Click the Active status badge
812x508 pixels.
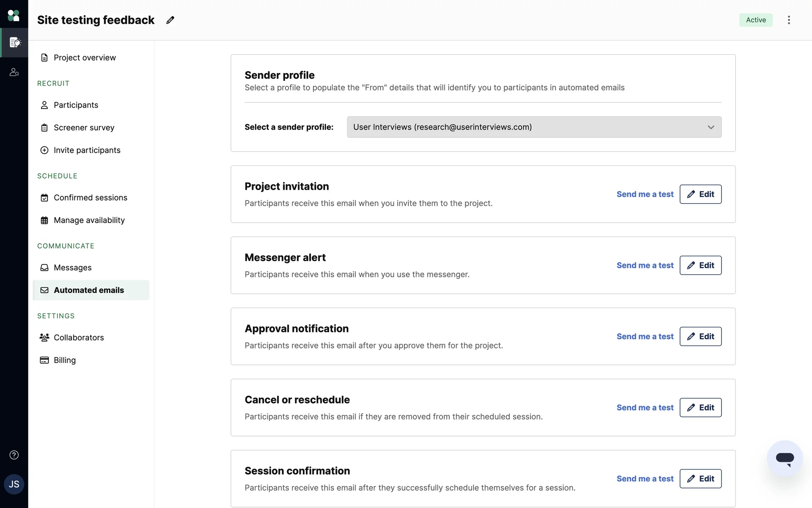click(x=756, y=20)
